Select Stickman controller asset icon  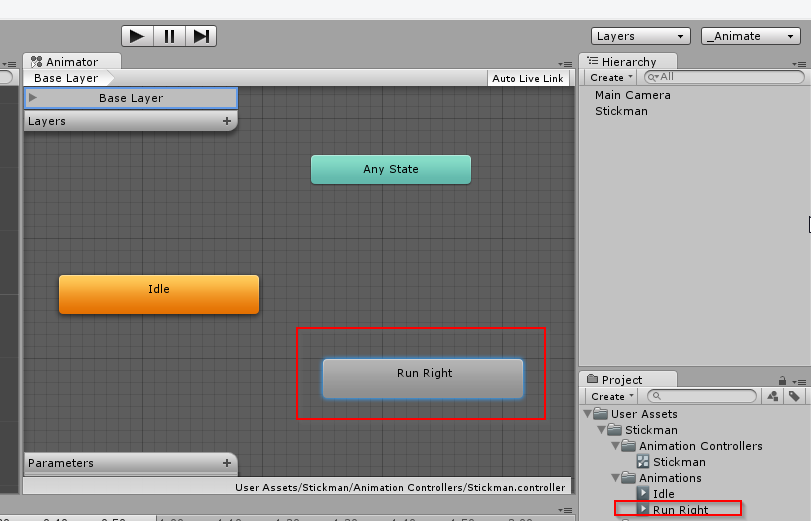point(643,462)
